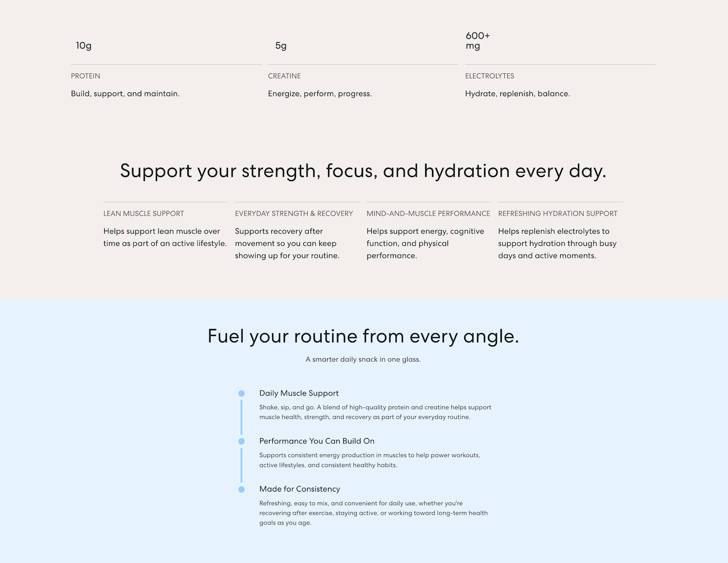
Task: Click the Fuel your routine headline
Action: point(364,336)
